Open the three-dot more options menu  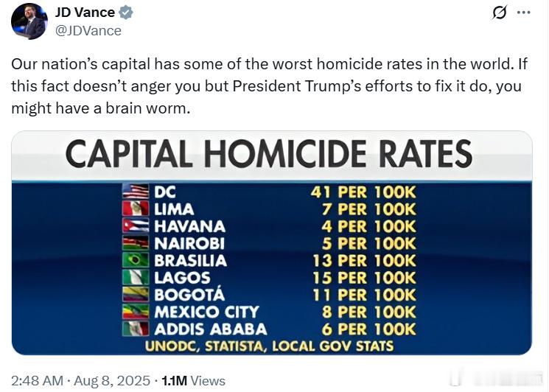[x=523, y=13]
